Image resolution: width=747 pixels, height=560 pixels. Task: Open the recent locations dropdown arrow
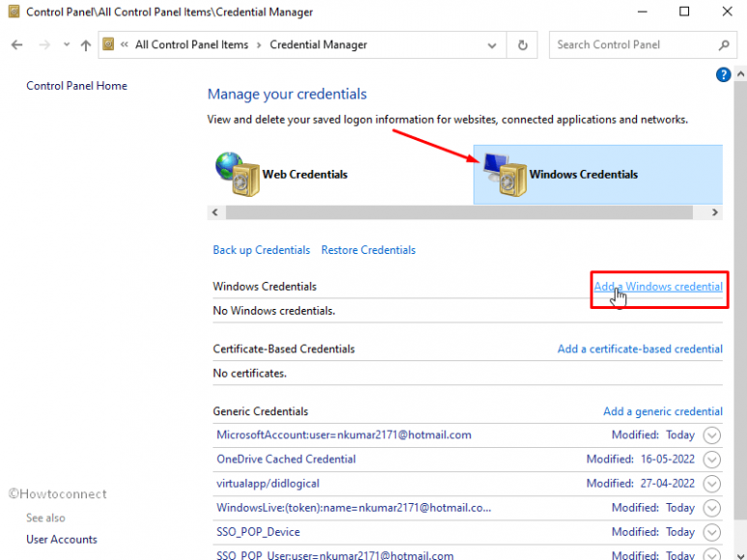(66, 45)
